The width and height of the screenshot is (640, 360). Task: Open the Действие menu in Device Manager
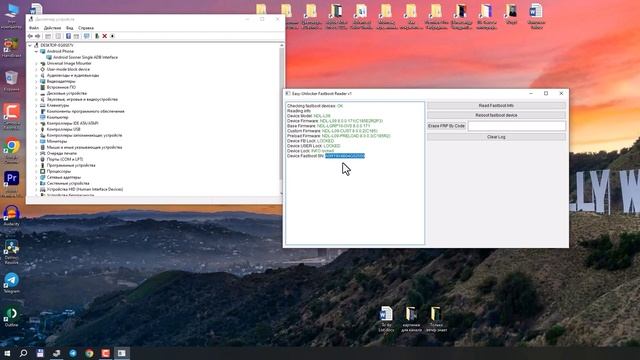(x=52, y=28)
